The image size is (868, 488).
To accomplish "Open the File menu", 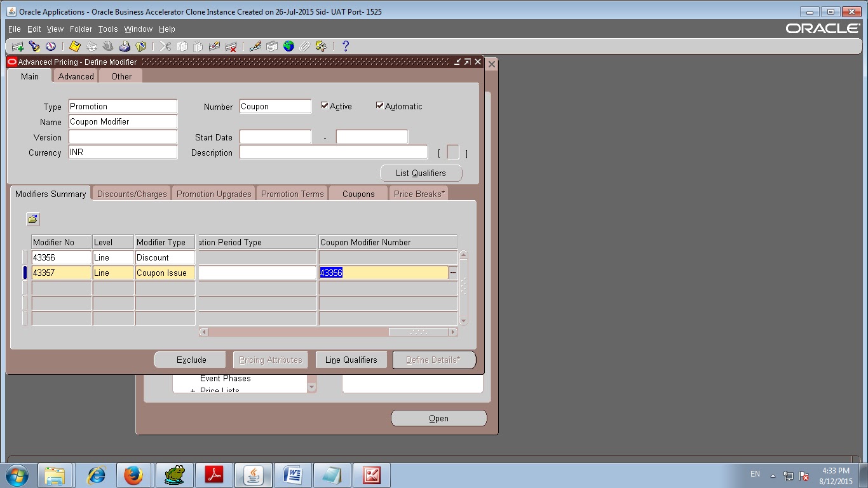I will tap(14, 29).
